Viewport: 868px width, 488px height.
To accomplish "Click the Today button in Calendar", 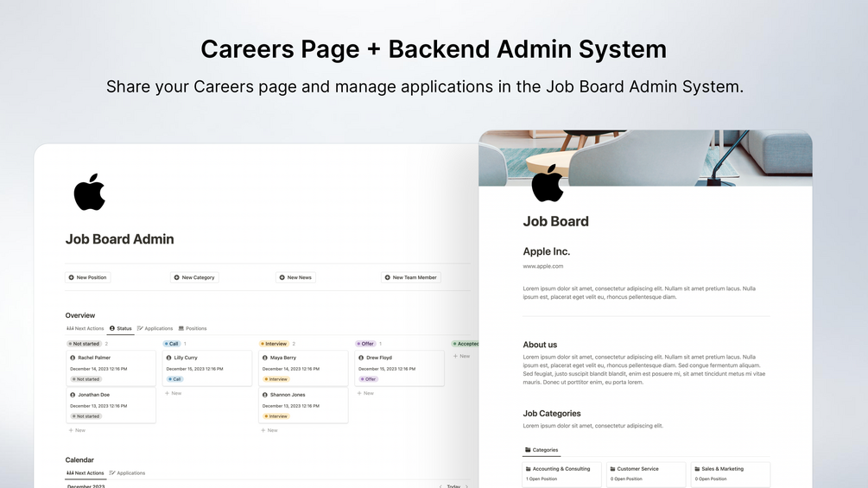I will (x=453, y=485).
